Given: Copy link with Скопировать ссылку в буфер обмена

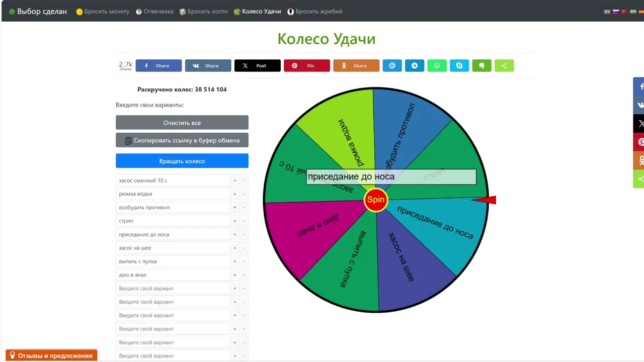Looking at the screenshot, I should click(182, 140).
